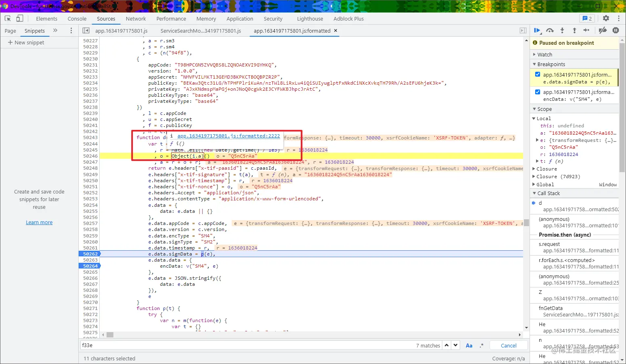The height and width of the screenshot is (364, 626).
Task: Open the Memory panel
Action: pos(206,19)
